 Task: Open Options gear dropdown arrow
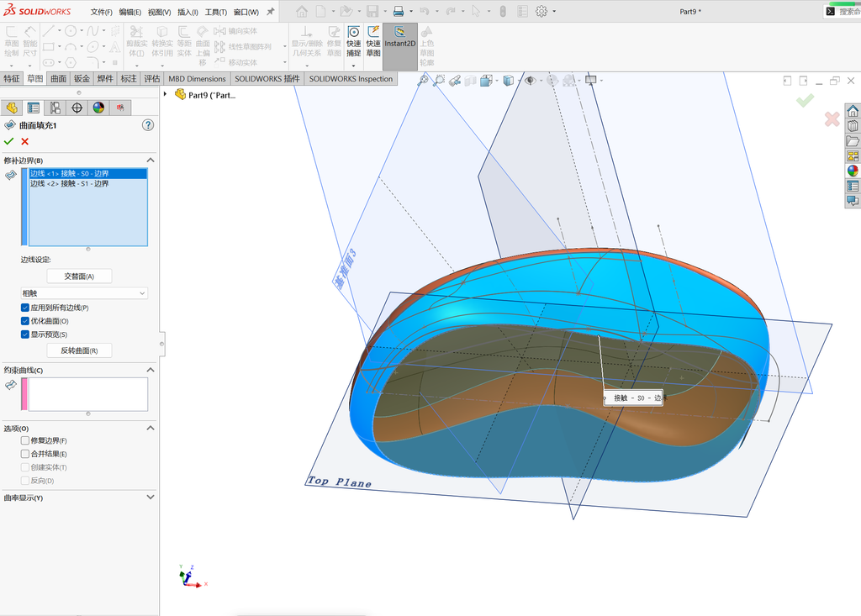554,12
